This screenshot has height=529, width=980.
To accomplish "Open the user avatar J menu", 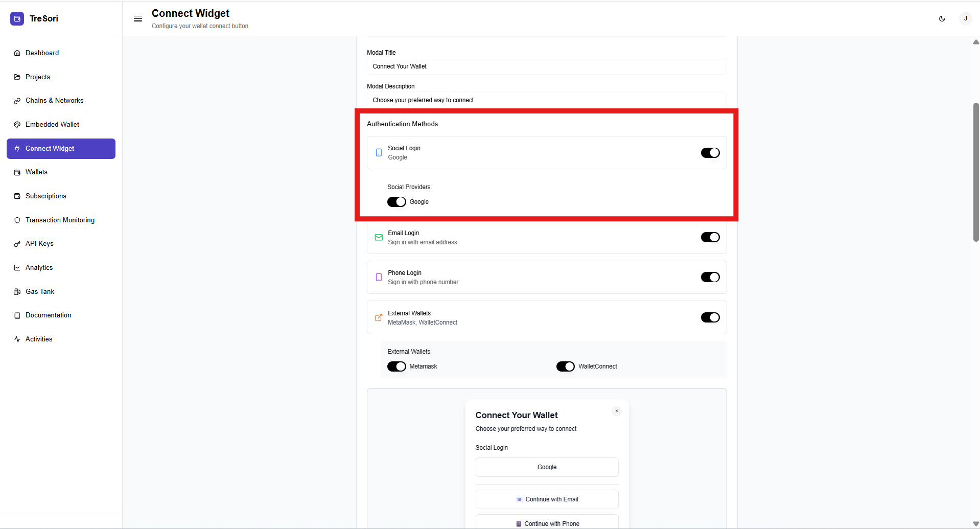I will coord(965,19).
